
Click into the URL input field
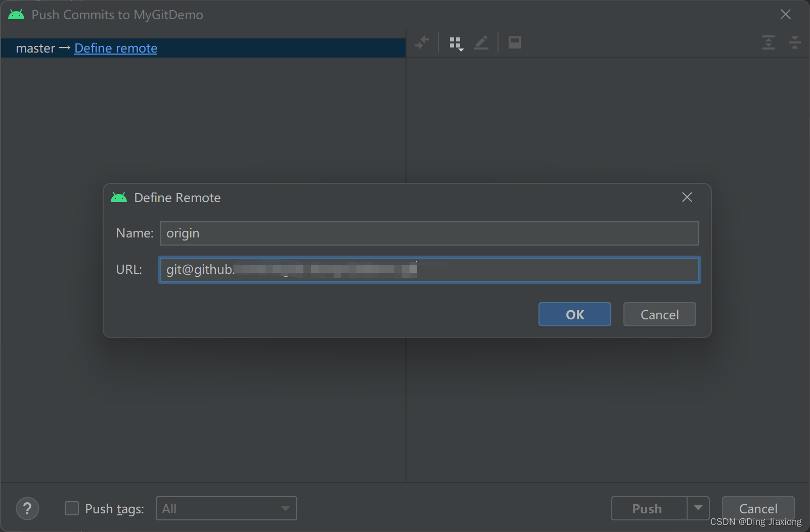(x=430, y=270)
